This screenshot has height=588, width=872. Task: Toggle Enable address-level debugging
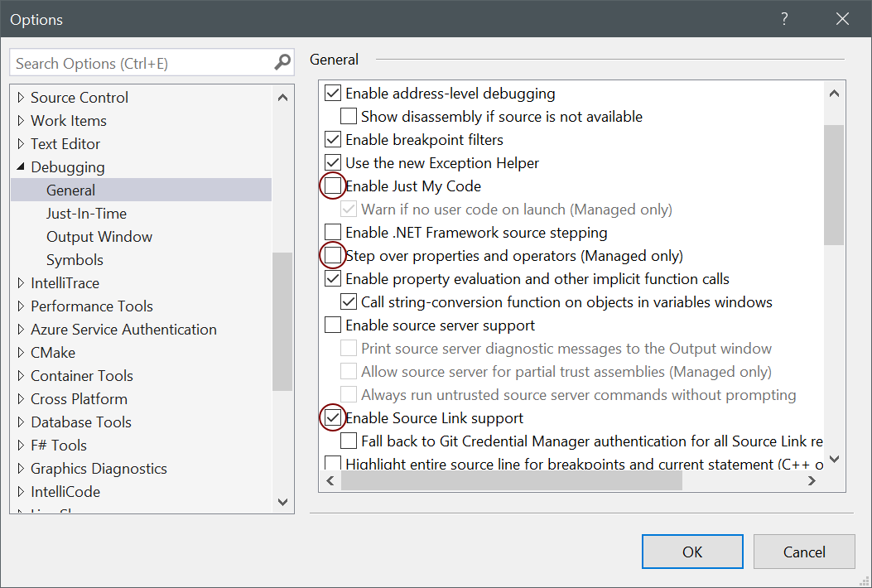tap(333, 93)
